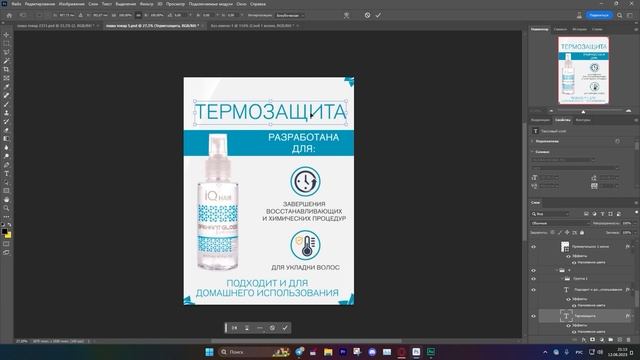
Task: Collapse effects arrow on the Термозащита layer
Action: coord(633,316)
